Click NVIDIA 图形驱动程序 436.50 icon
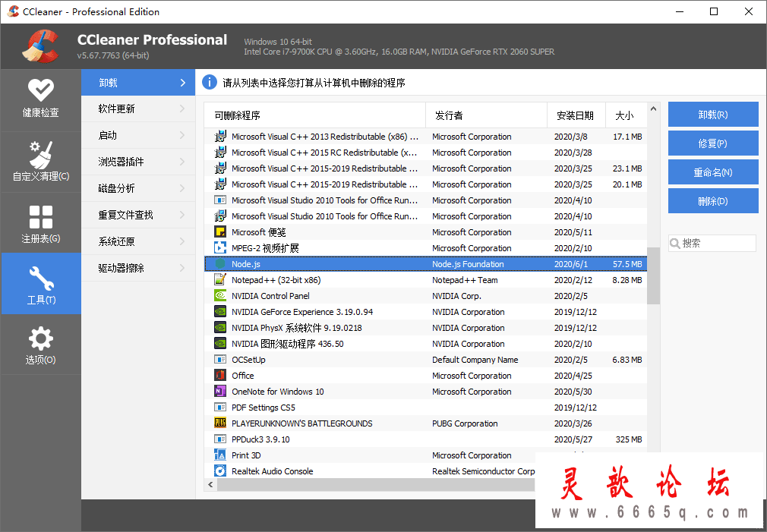Viewport: 767px width, 532px height. [220, 344]
